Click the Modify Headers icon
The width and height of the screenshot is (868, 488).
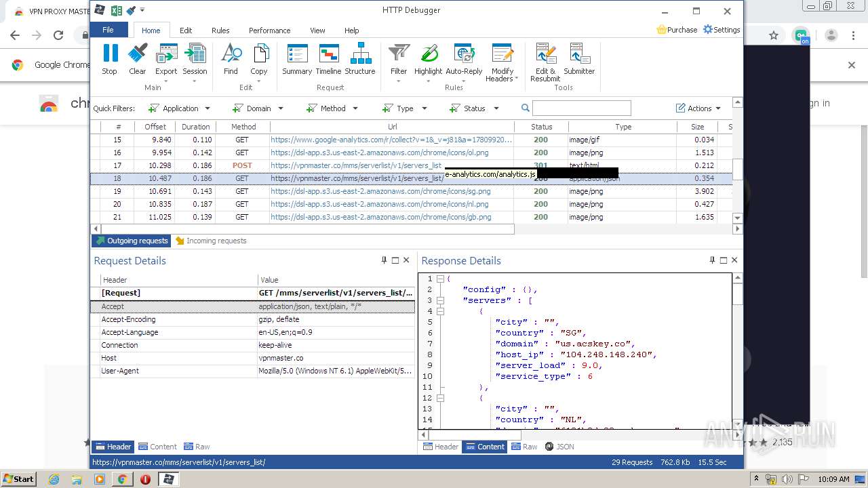[502, 53]
